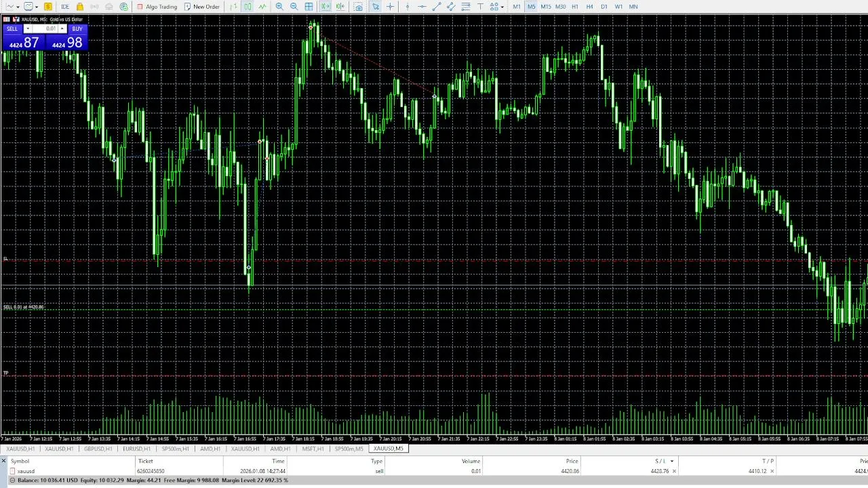Switch to the EURUSD,H1 chart tab
The image size is (868, 488).
(x=136, y=449)
